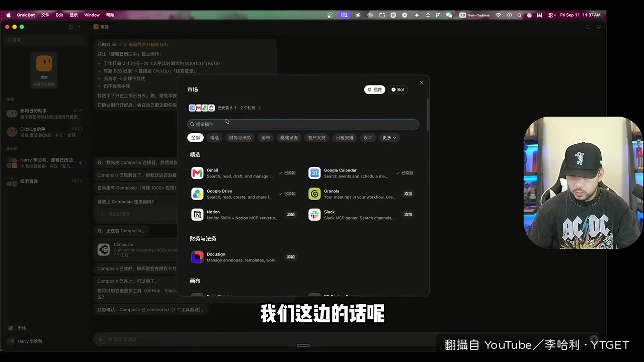Click the plus new chat icon
This screenshot has width=644, height=362.
pyautogui.click(x=79, y=27)
